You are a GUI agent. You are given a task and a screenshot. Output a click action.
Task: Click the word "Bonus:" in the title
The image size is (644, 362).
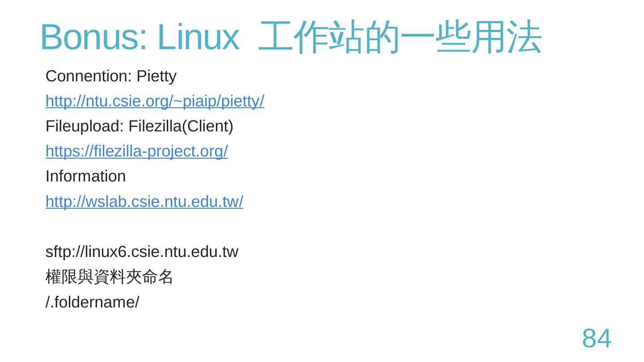(93, 37)
